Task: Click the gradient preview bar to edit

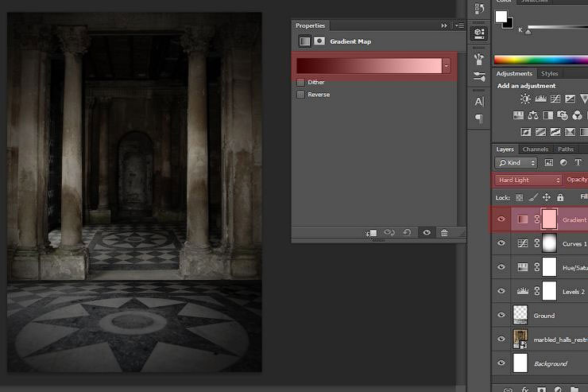Action: (x=369, y=65)
